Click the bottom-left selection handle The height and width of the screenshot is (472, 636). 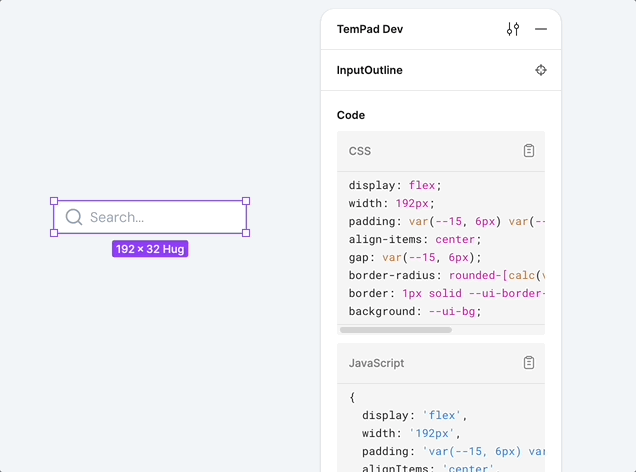54,233
